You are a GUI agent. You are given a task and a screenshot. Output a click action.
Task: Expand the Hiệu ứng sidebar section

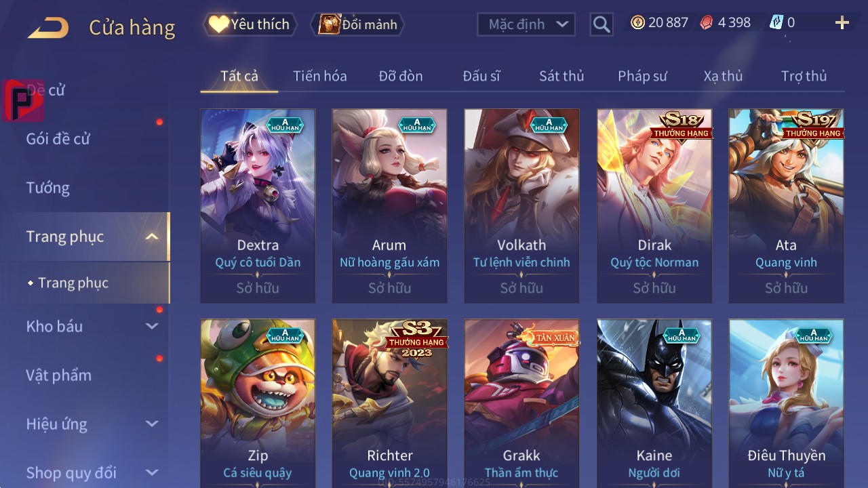coord(152,424)
